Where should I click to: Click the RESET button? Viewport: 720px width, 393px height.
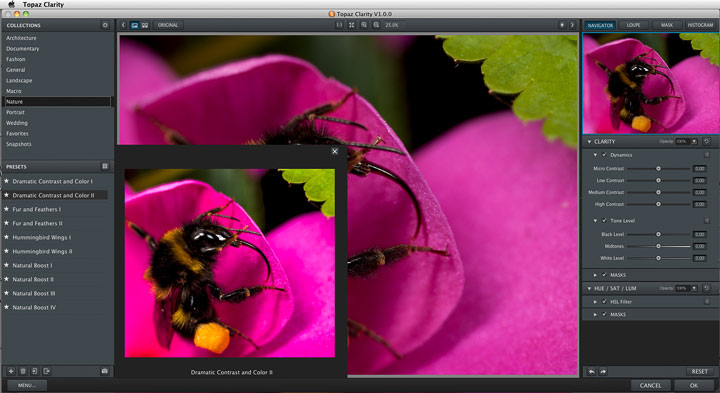click(699, 371)
